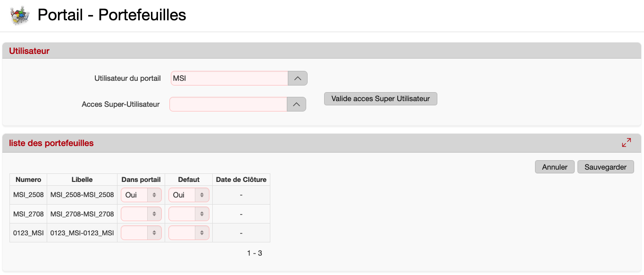Open Dans portail select for MSI_2708

141,214
